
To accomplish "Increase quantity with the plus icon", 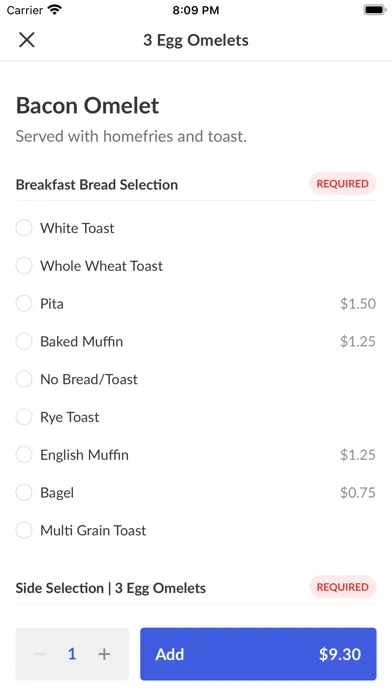I will coord(104,654).
